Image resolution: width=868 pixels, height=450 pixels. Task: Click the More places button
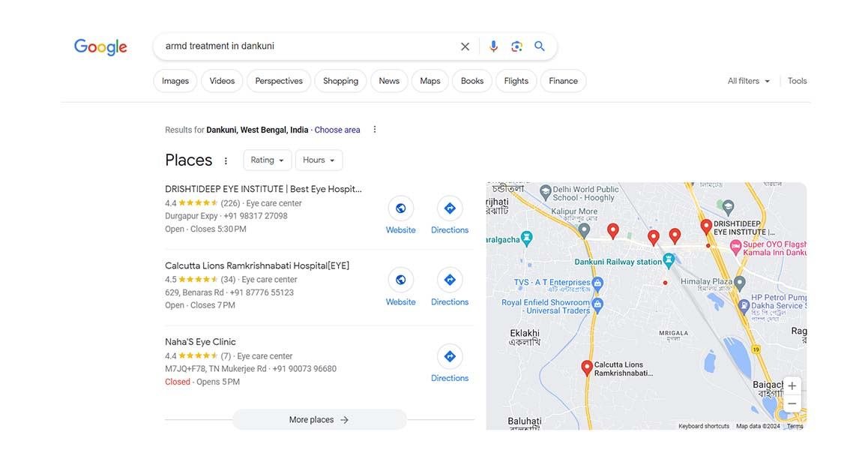pos(319,419)
